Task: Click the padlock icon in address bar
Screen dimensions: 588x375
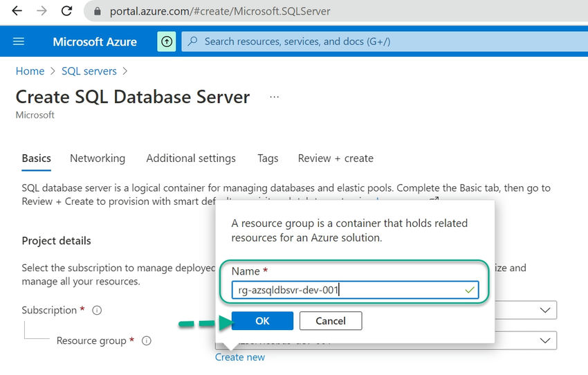Action: click(x=97, y=12)
